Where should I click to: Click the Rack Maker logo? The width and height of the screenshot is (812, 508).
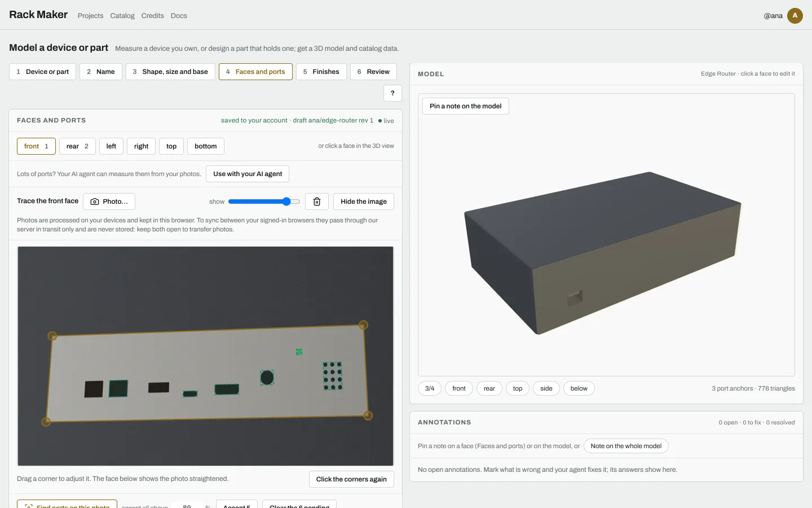pyautogui.click(x=38, y=15)
